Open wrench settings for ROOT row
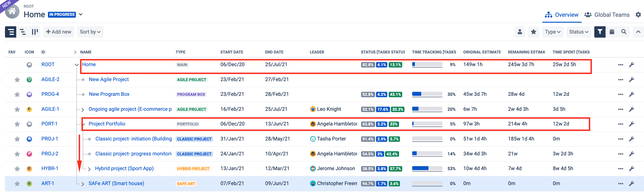 click(x=632, y=65)
